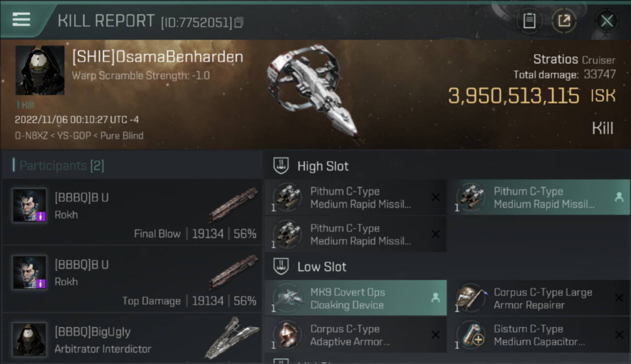Viewport: 631px width, 364px height.
Task: Click the 1 Kill link under portrait
Action: click(25, 105)
